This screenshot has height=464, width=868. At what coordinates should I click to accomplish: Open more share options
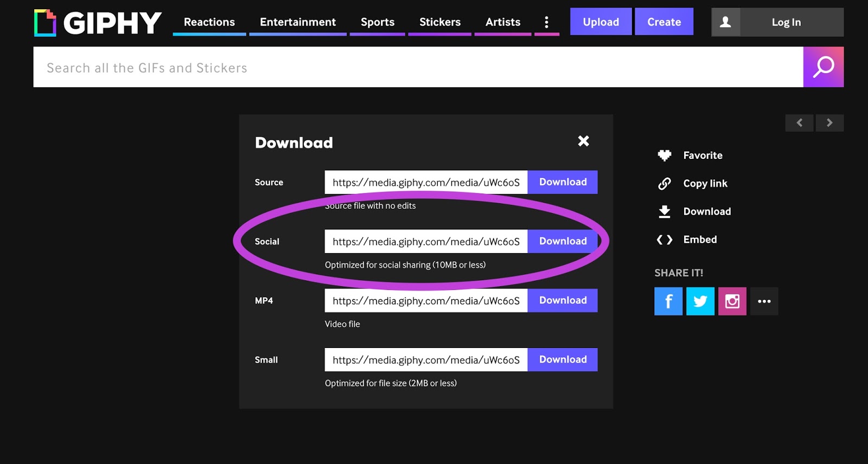pos(764,301)
